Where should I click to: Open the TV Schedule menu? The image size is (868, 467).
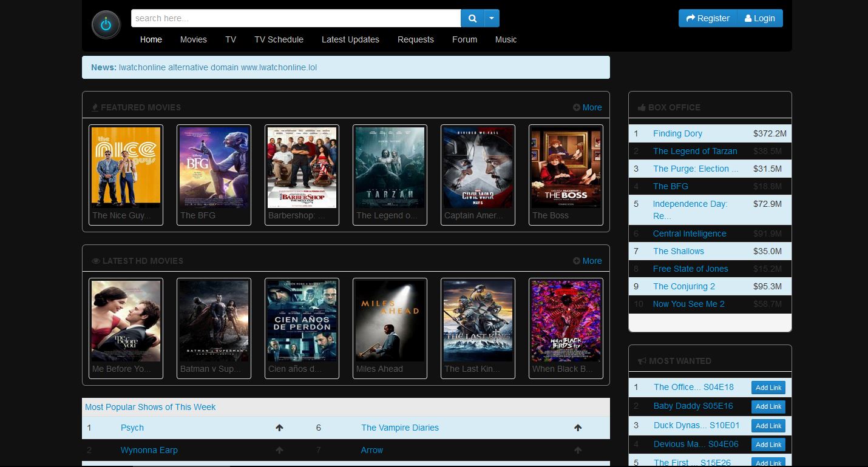click(279, 39)
